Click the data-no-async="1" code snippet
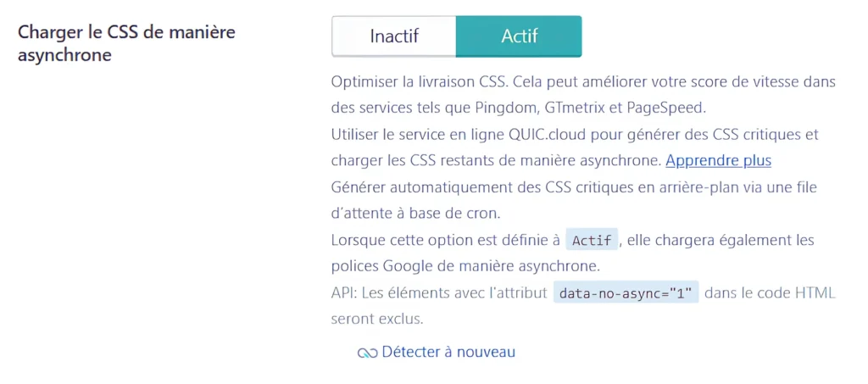Image resolution: width=868 pixels, height=384 pixels. (x=626, y=293)
